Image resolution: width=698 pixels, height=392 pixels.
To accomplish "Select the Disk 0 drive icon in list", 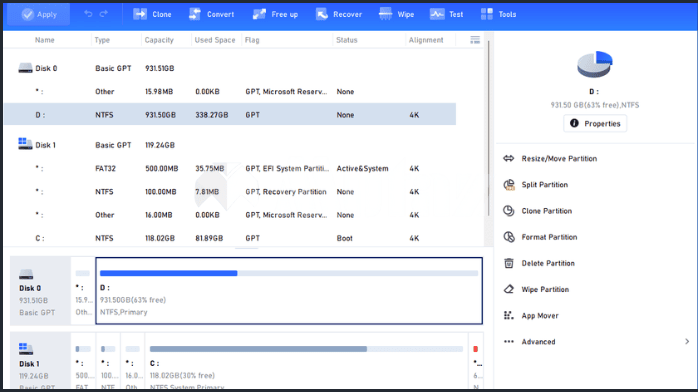I will (x=25, y=68).
